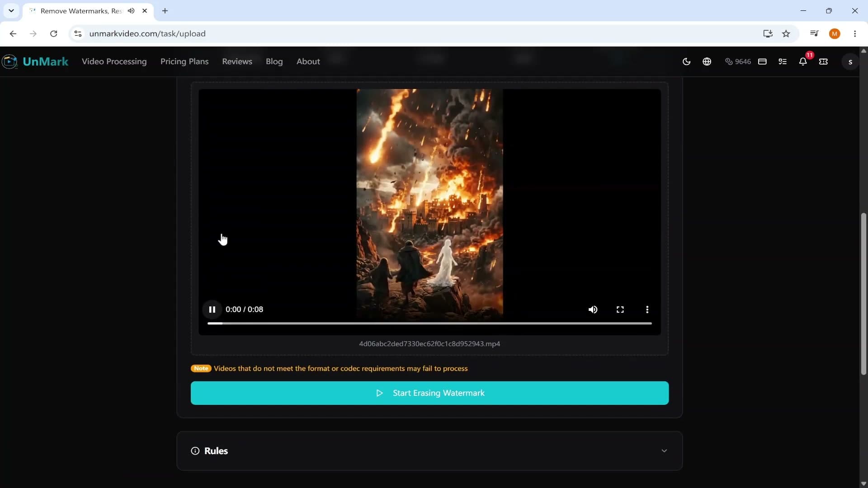Open Chrome three-dot menu

(x=855, y=34)
